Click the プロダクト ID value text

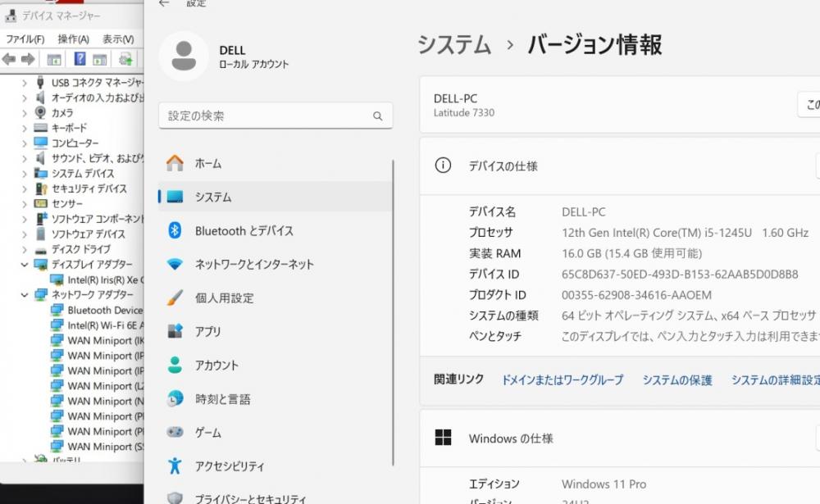coord(636,295)
